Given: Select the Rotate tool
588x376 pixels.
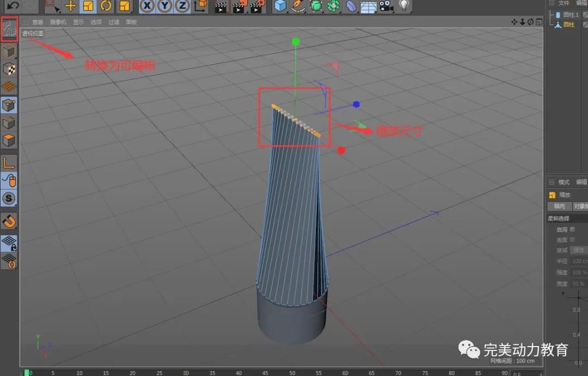Looking at the screenshot, I should 106,6.
